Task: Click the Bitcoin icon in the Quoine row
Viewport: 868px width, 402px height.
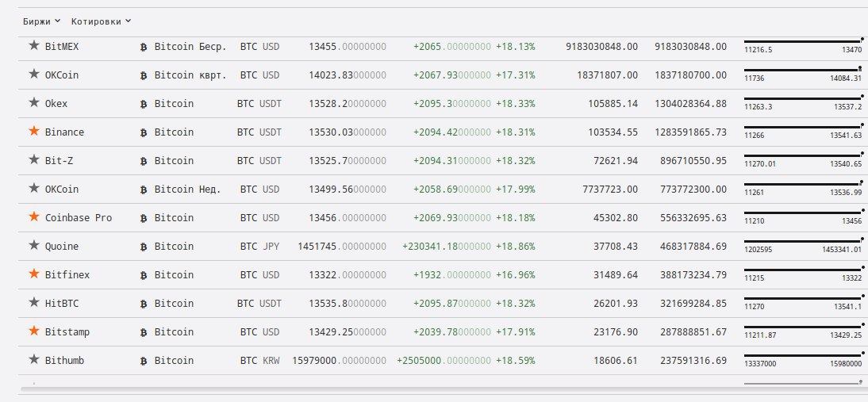Action: pyautogui.click(x=144, y=247)
